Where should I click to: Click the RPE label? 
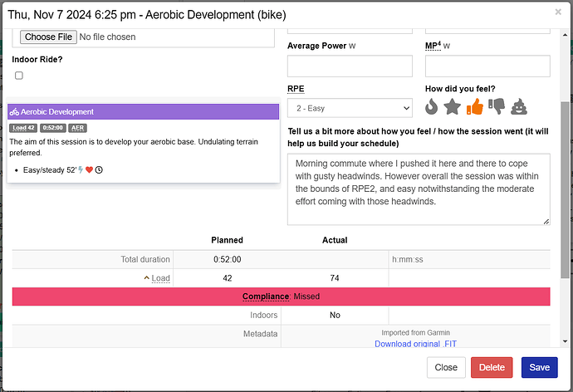point(296,89)
